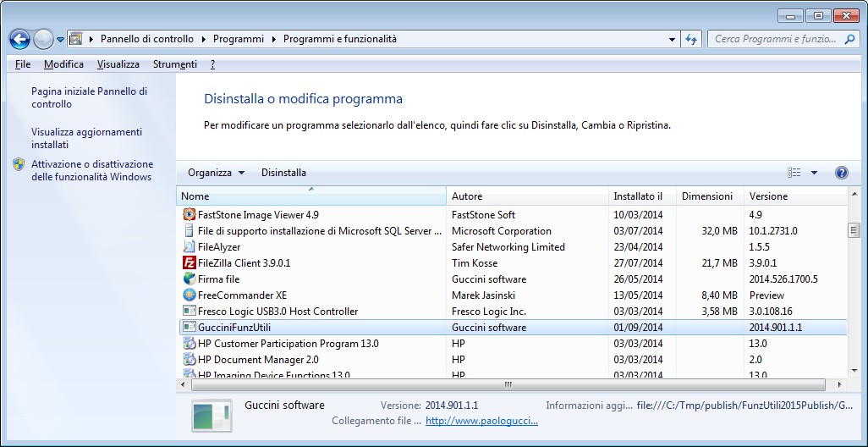Select Fresco Logic USB3.0 Host Controller

pos(512,311)
